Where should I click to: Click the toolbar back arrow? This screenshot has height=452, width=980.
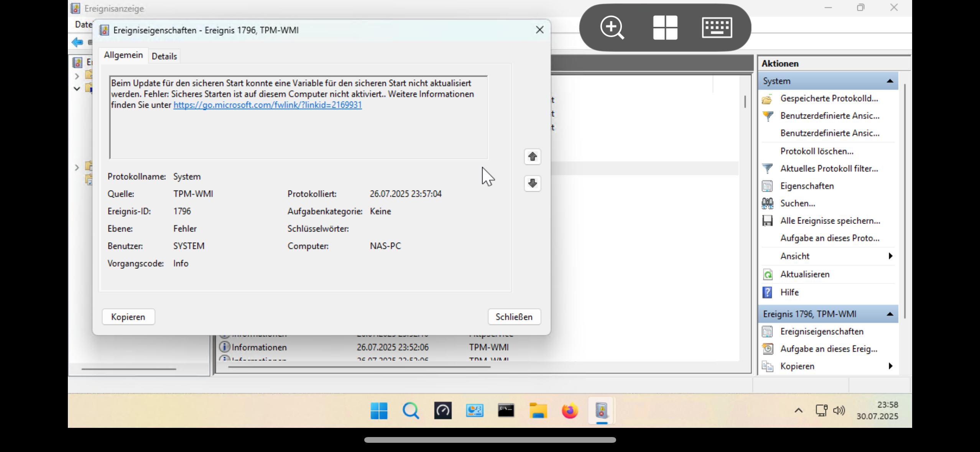click(x=77, y=42)
